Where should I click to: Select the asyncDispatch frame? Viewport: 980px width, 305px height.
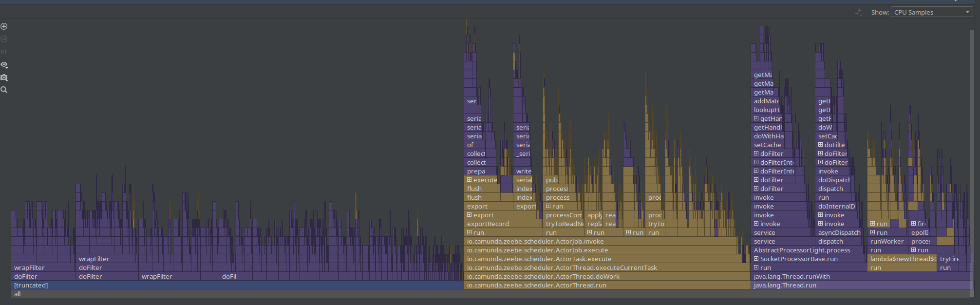pyautogui.click(x=839, y=232)
